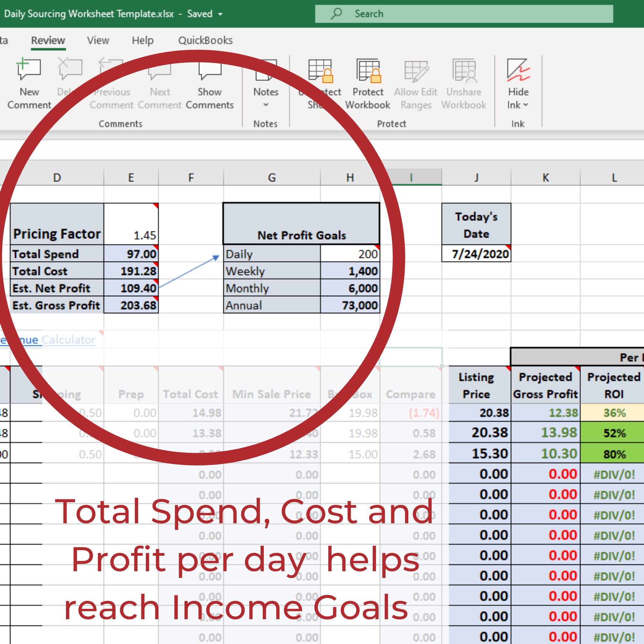This screenshot has height=644, width=644.
Task: Click the Help tab button
Action: pos(143,40)
